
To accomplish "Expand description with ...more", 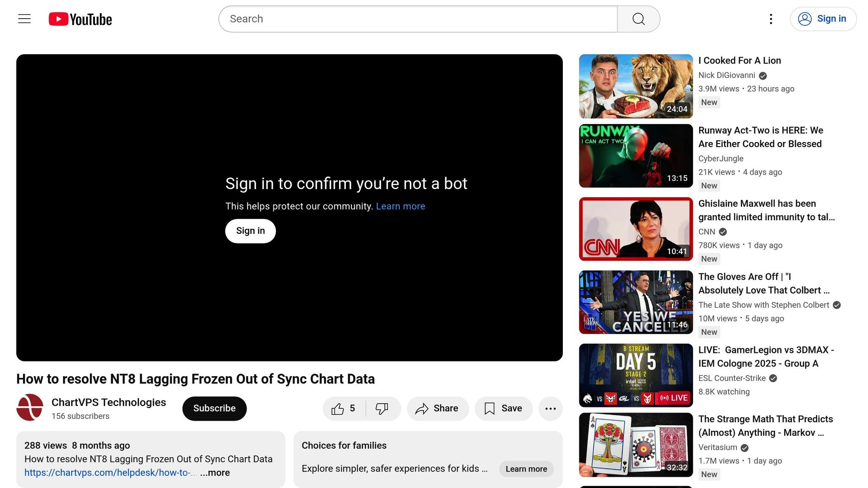I will pos(215,473).
